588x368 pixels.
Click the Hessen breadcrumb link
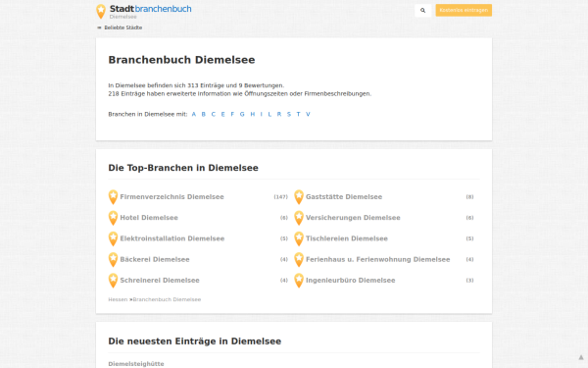(x=118, y=299)
